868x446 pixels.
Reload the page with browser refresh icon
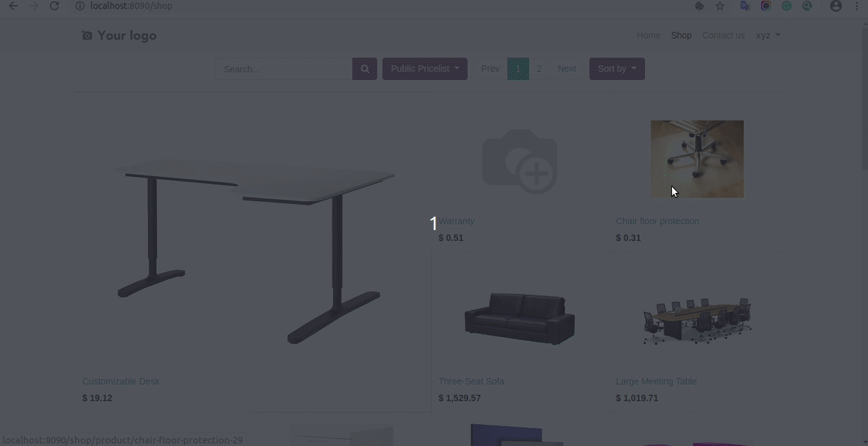coord(54,6)
